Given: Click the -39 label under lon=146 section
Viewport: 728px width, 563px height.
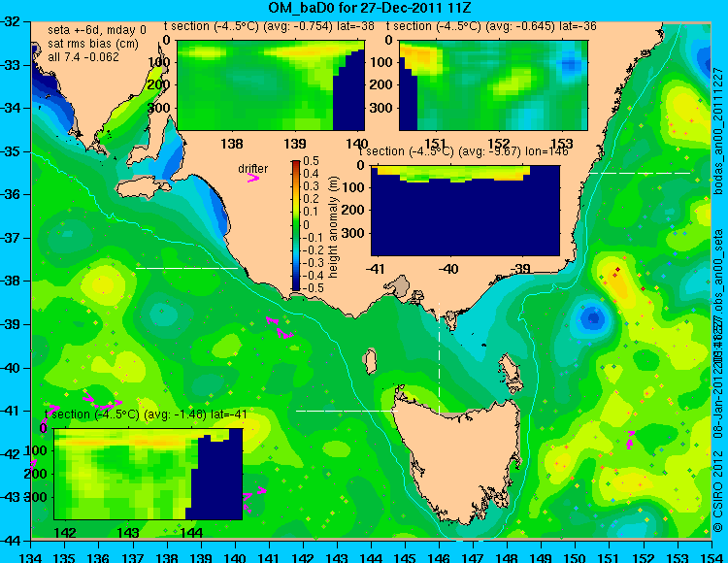Looking at the screenshot, I should [x=522, y=268].
